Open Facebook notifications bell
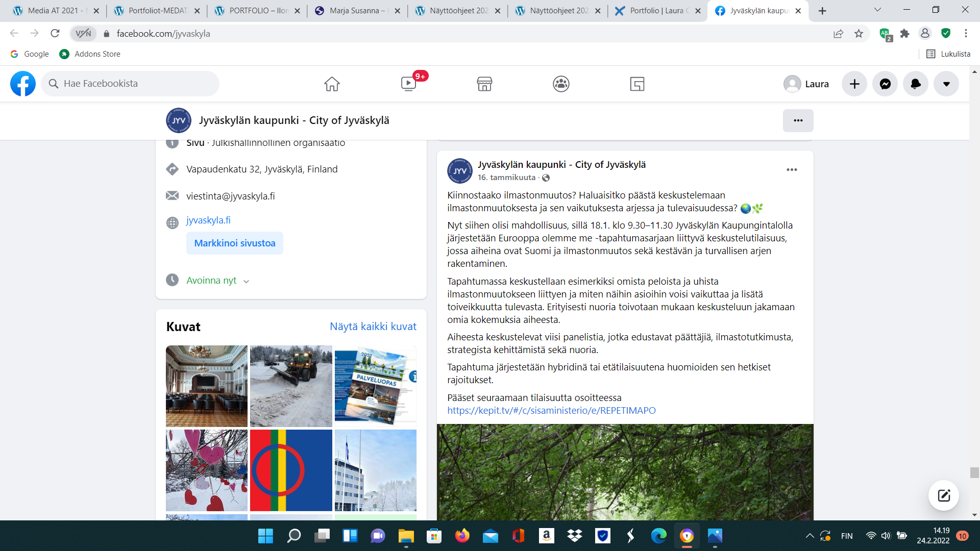Image resolution: width=980 pixels, height=551 pixels. [x=916, y=84]
